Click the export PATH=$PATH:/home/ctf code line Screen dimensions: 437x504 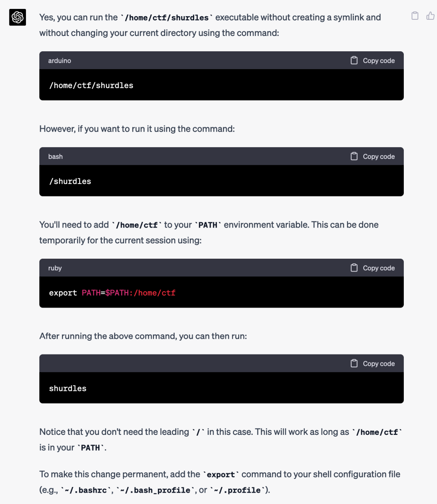point(112,293)
